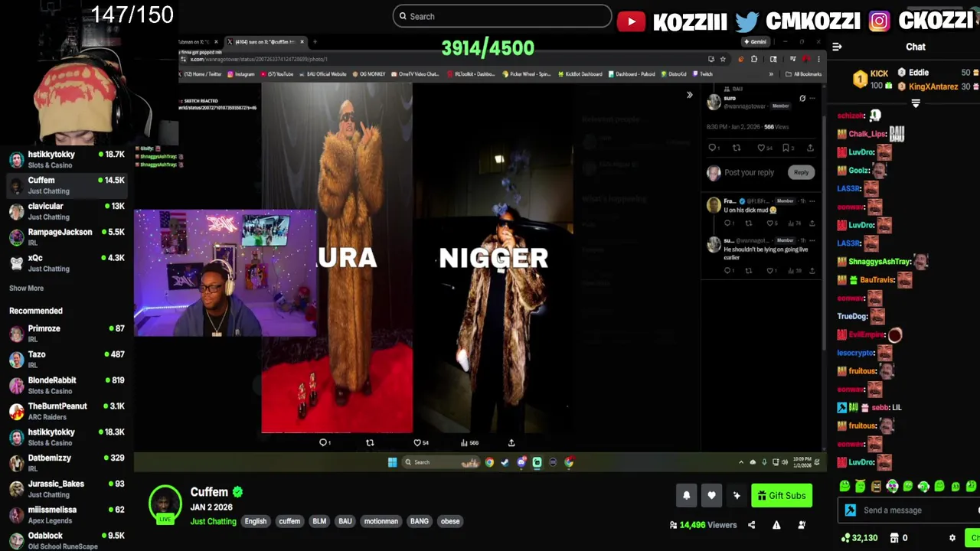This screenshot has width=980, height=551.
Task: Open Windows Start button in streamed taskbar
Action: pos(392,462)
